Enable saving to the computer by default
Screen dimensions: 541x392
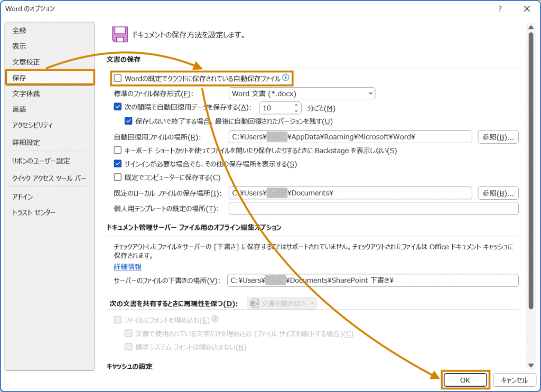pyautogui.click(x=118, y=177)
